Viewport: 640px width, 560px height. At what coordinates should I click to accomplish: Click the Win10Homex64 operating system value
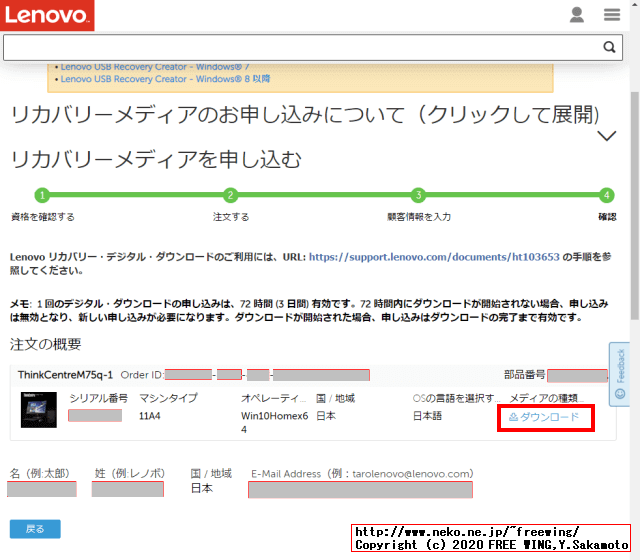[274, 422]
